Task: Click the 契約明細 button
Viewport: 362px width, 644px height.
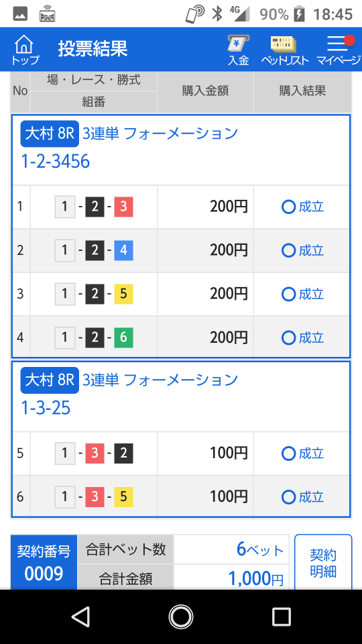Action: click(323, 563)
